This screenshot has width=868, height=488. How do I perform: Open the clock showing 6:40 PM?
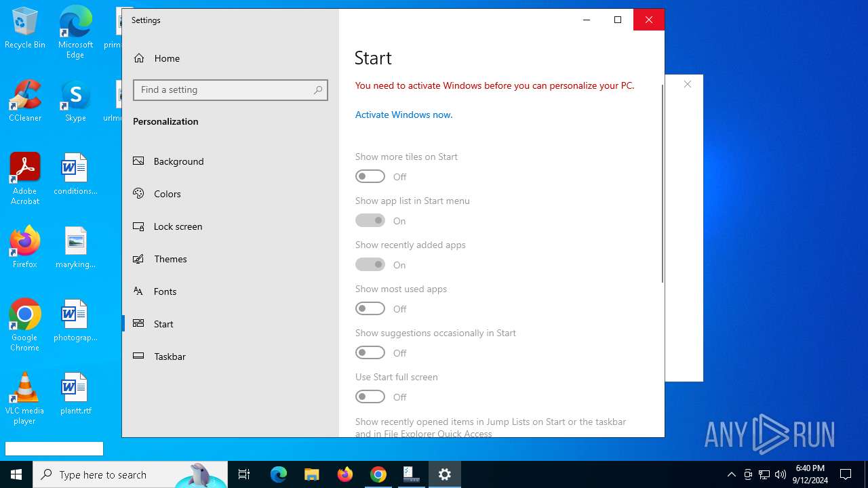click(810, 474)
